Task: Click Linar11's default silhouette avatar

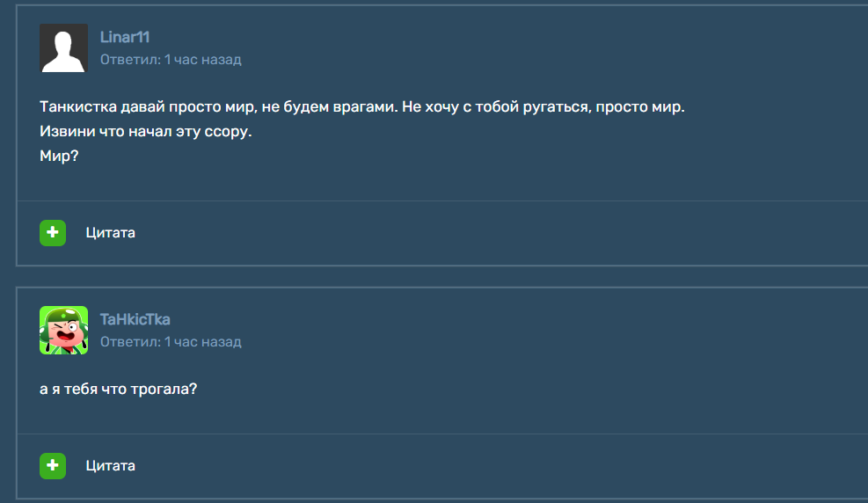Action: (63, 48)
